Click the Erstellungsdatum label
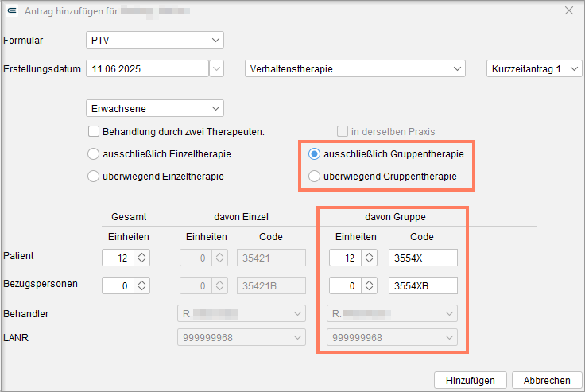Viewport: 585px width, 392px height. (x=42, y=69)
